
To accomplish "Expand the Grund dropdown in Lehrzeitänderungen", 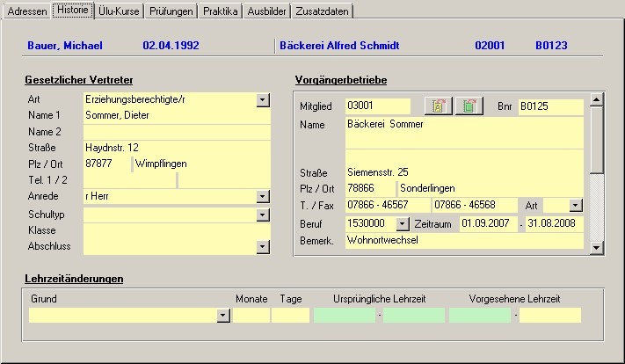I will (x=223, y=315).
